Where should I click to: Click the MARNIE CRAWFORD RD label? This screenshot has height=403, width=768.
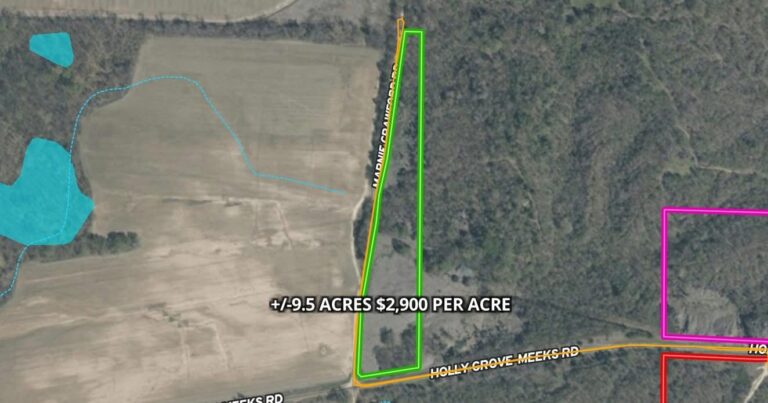point(387,125)
